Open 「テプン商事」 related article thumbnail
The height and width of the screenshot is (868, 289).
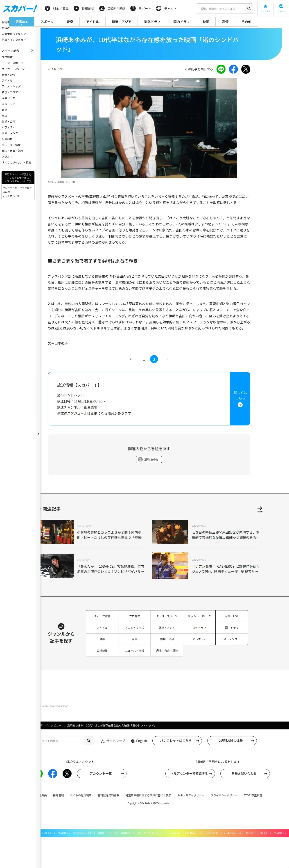click(x=170, y=566)
